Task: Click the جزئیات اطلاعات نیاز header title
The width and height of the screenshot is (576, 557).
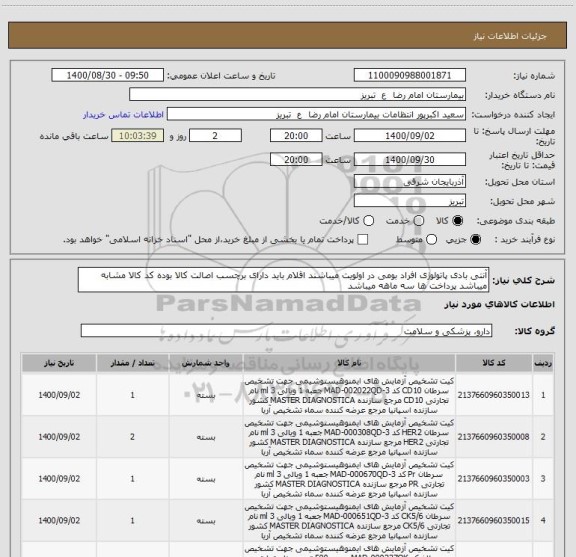Action: tap(510, 36)
